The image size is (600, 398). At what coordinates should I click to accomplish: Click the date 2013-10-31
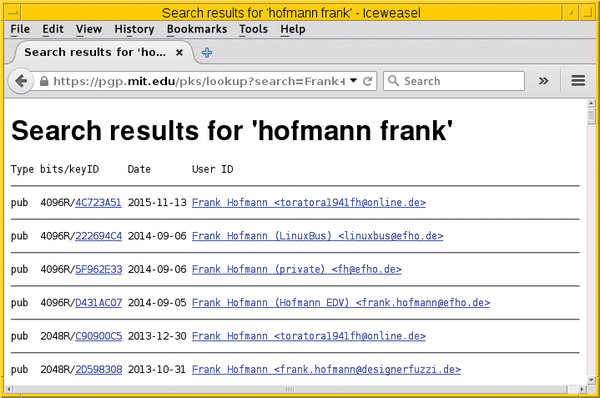pyautogui.click(x=157, y=369)
